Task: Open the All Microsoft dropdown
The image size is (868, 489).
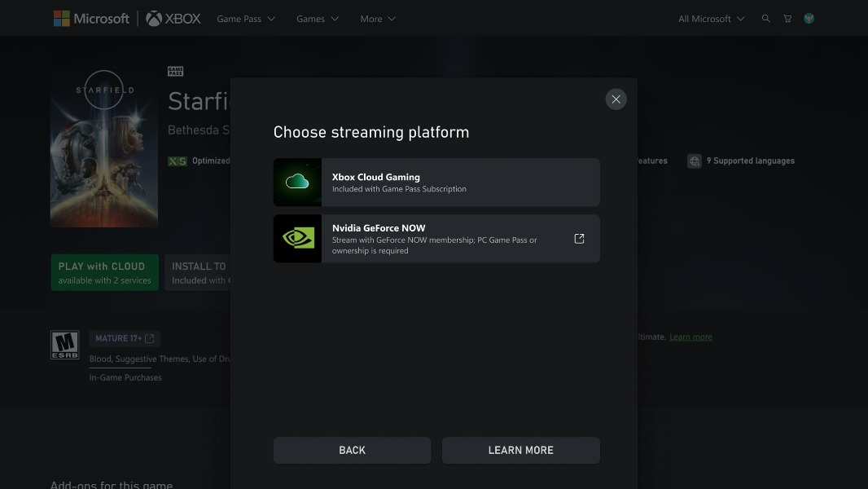Action: [709, 18]
